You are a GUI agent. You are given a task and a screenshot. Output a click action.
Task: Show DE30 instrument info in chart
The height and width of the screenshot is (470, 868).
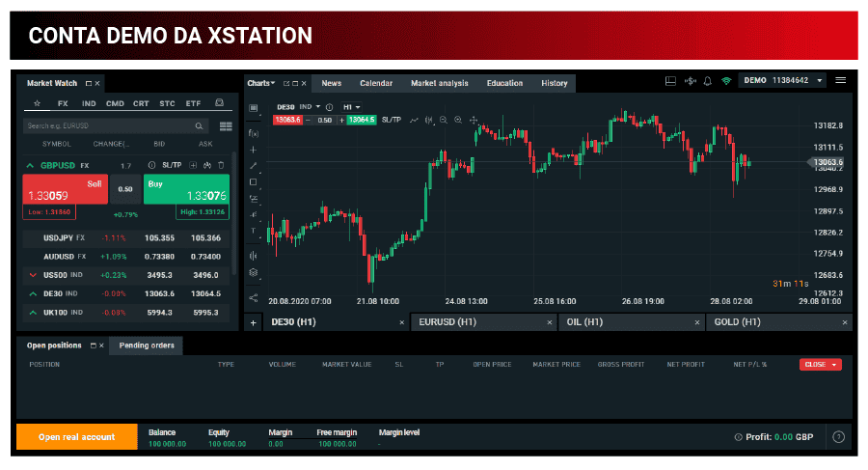(330, 107)
